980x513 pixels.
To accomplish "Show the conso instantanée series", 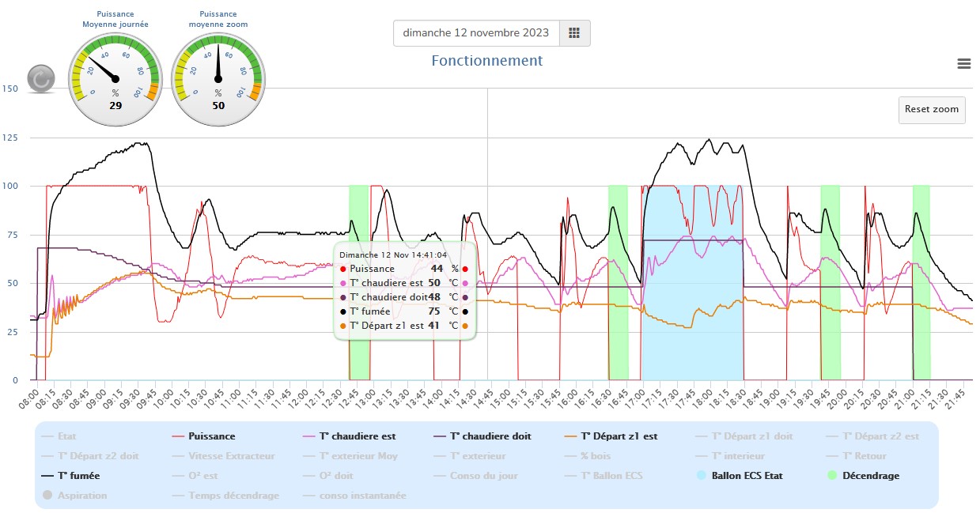I will click(355, 496).
